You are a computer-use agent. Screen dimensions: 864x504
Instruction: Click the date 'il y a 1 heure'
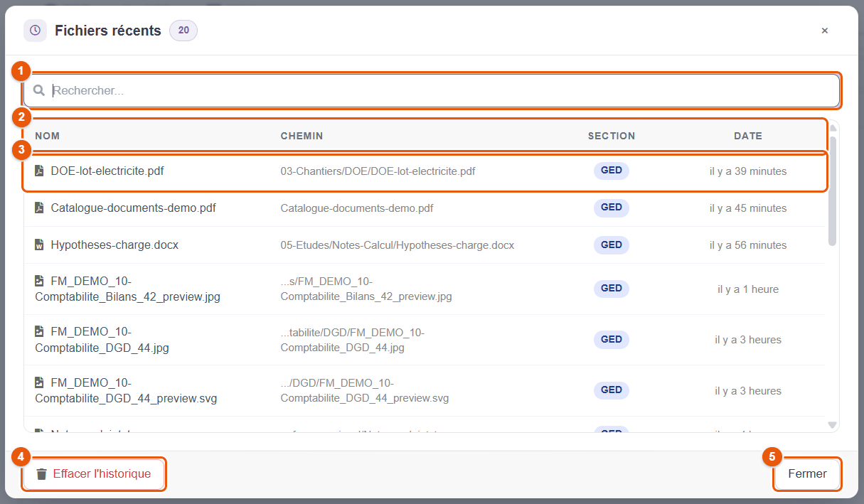(748, 289)
